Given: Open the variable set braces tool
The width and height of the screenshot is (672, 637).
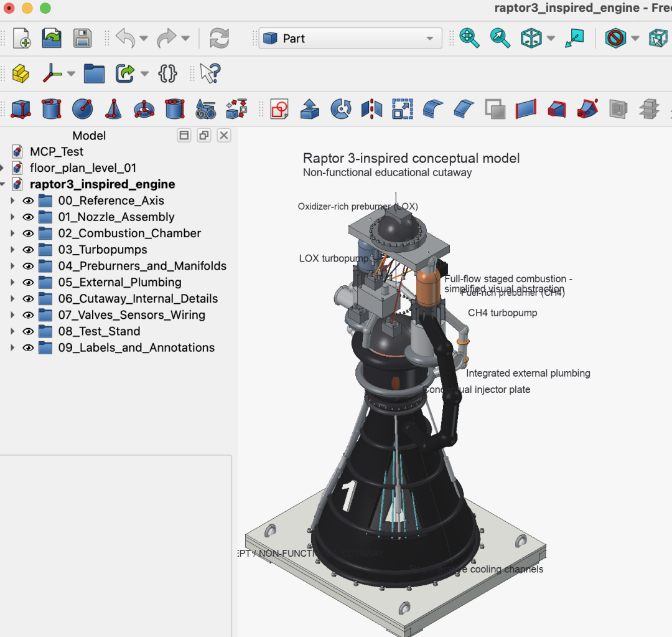Looking at the screenshot, I should [x=167, y=73].
